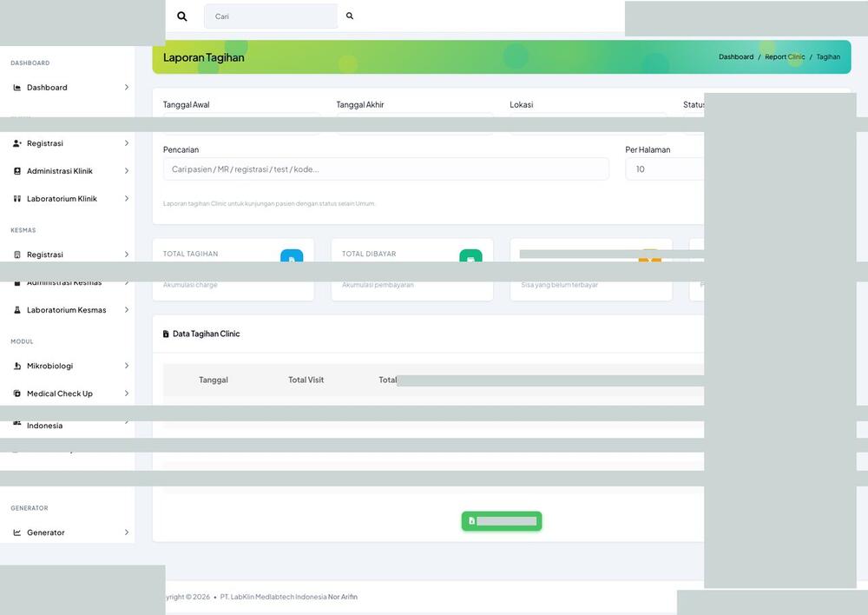The image size is (868, 615).
Task: Click the Tanggal Awal label
Action: click(186, 105)
